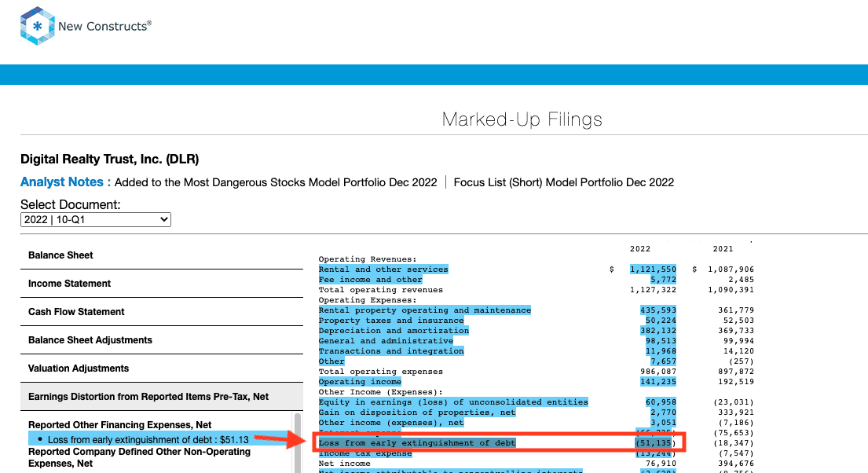
Task: Click 'Other income (expenses), net' line
Action: 391,423
